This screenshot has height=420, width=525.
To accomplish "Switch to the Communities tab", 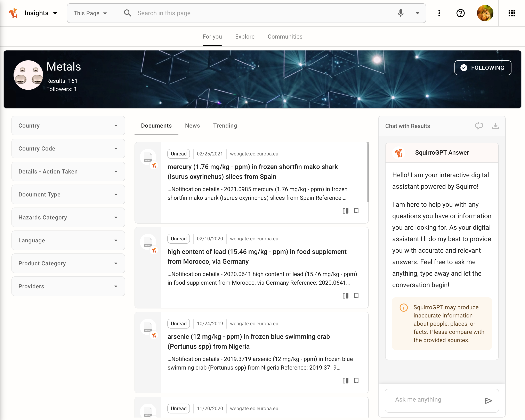I will [285, 37].
